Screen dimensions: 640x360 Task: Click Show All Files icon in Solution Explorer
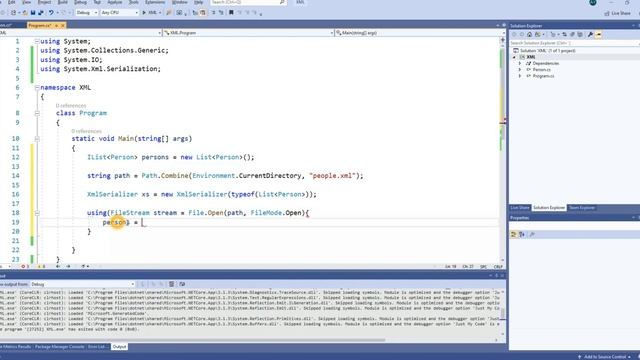[580, 35]
